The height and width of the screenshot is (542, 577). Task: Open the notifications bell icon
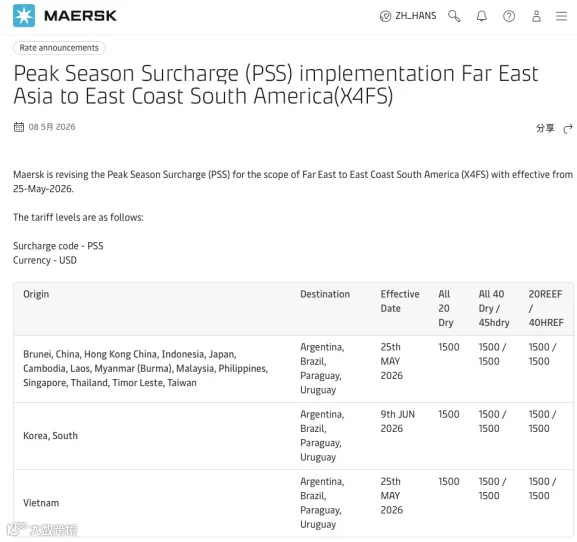482,16
